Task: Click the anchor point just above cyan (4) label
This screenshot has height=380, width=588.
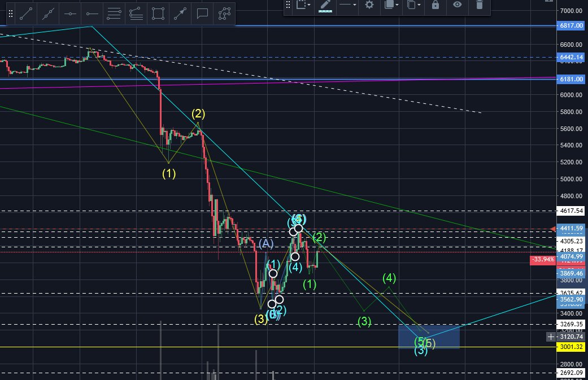Action: [295, 257]
